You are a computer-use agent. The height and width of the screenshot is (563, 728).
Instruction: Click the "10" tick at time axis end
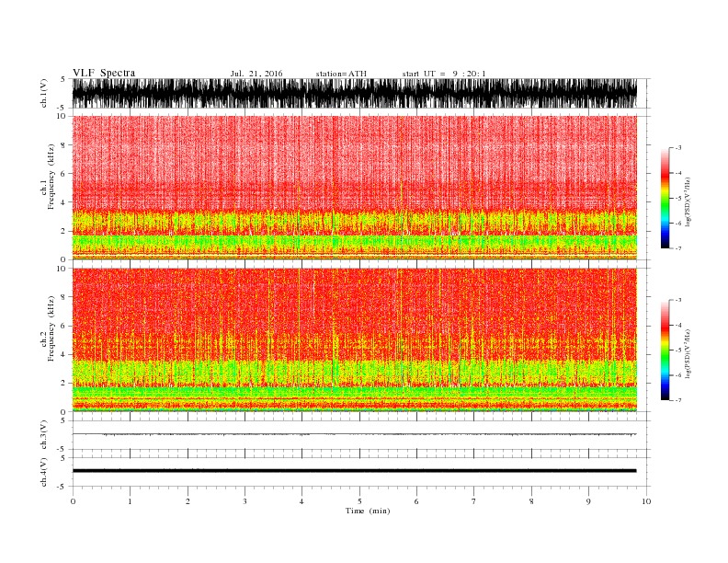pos(646,501)
